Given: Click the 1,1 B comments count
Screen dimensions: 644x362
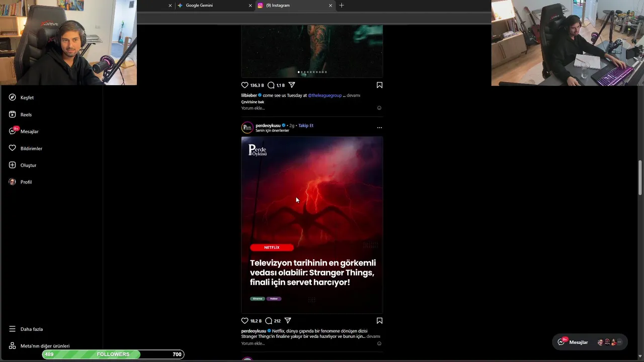Looking at the screenshot, I should point(280,85).
